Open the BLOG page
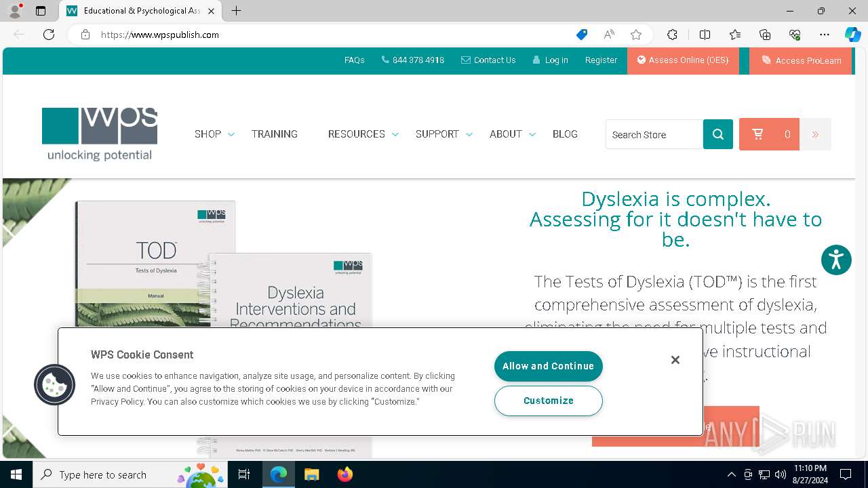This screenshot has height=488, width=868. tap(565, 134)
